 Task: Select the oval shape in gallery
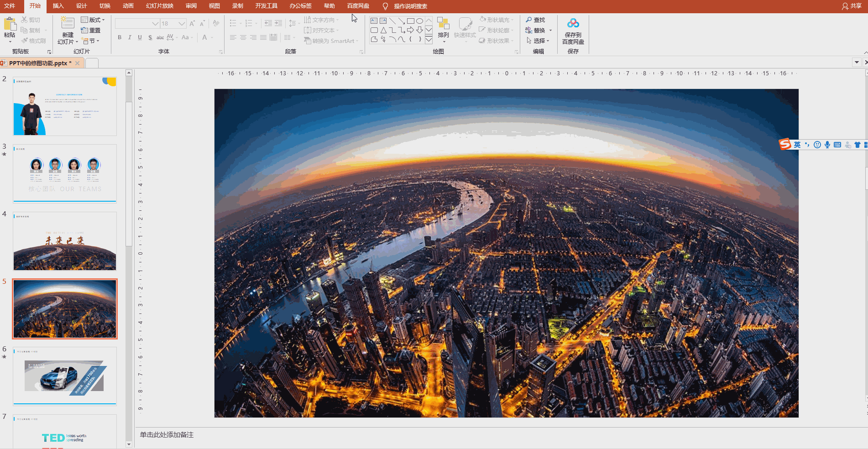(x=419, y=21)
